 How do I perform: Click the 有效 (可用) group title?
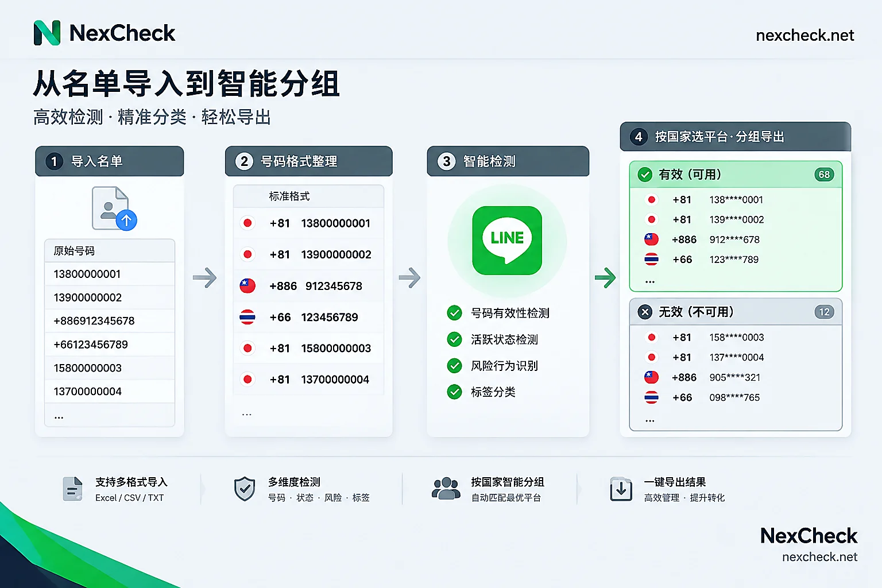pos(690,175)
